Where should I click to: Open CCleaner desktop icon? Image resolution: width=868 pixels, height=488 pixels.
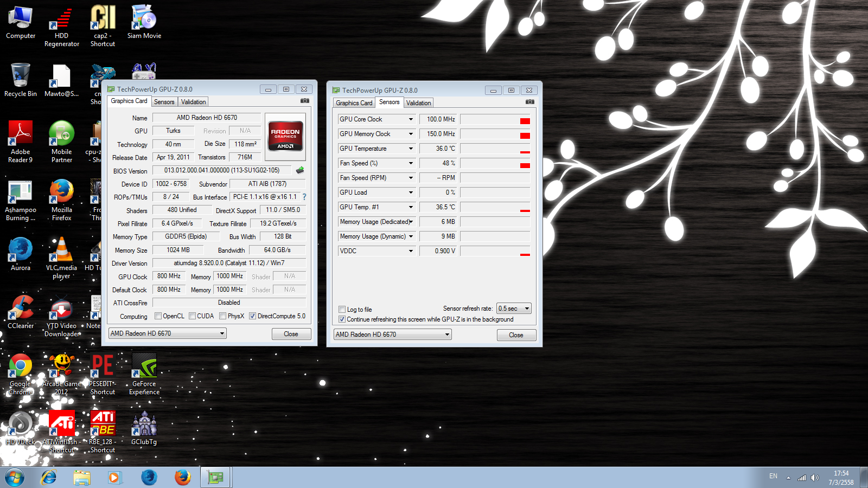point(21,312)
